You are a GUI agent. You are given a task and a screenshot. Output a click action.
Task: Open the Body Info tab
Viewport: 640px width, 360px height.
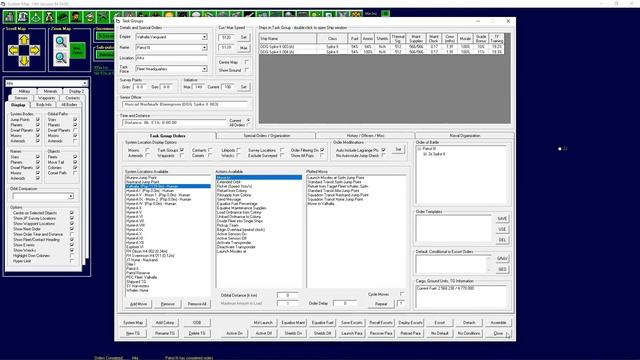tap(44, 105)
